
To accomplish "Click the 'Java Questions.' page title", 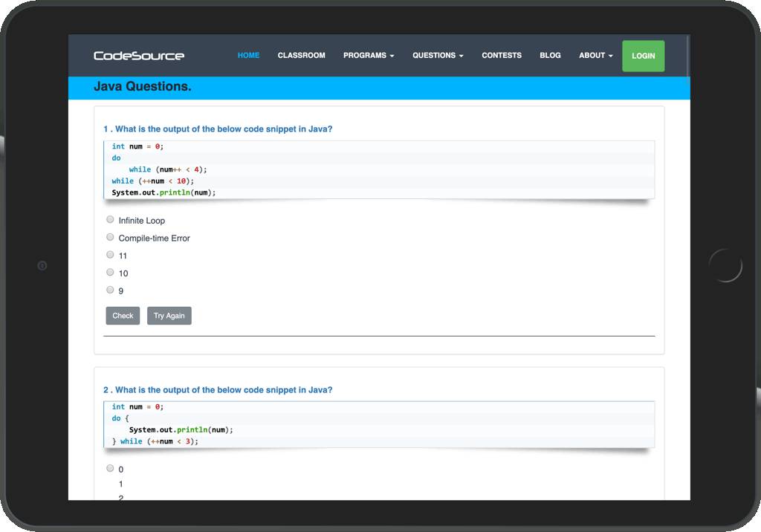I will (142, 86).
